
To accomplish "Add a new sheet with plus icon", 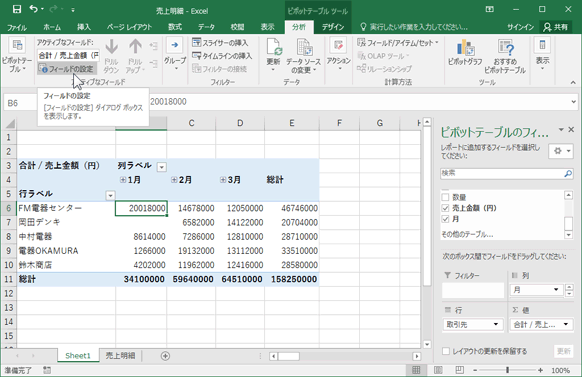I will [x=165, y=356].
